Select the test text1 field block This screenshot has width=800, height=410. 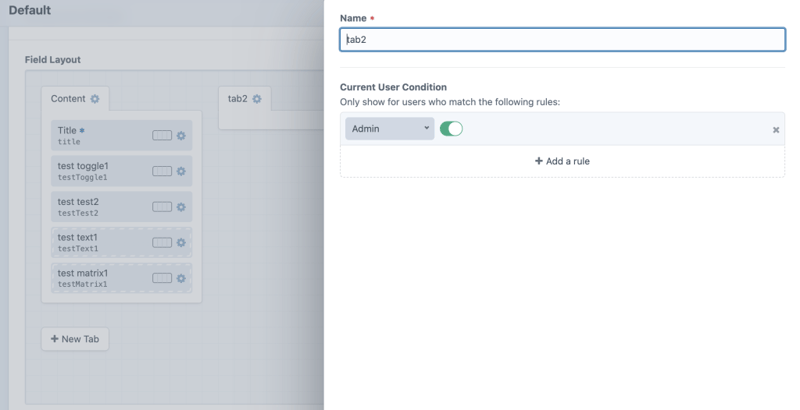point(100,243)
